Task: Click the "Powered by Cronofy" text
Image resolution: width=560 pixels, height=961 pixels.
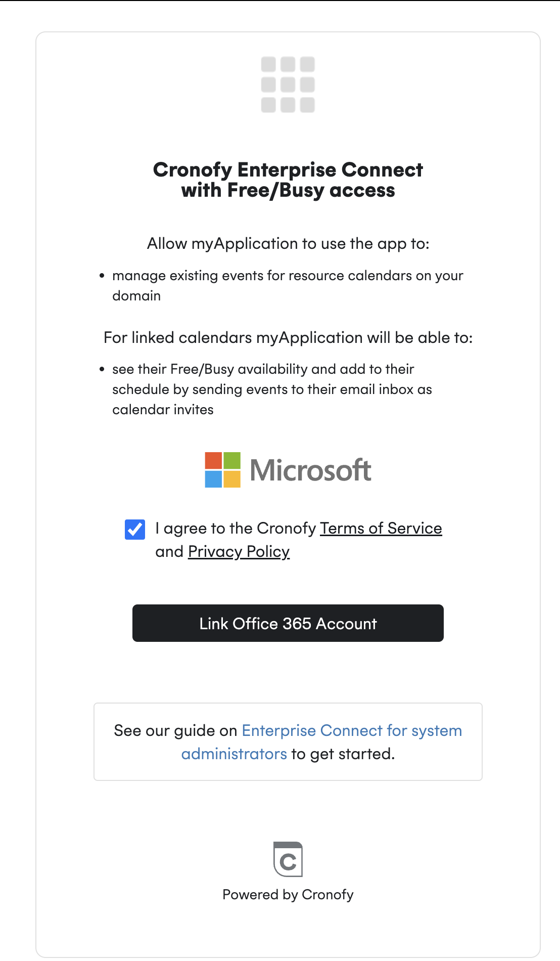Action: [288, 894]
